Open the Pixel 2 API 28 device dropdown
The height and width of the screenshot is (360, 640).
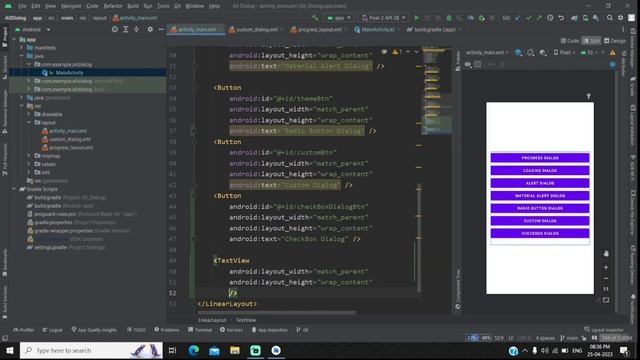pyautogui.click(x=384, y=18)
